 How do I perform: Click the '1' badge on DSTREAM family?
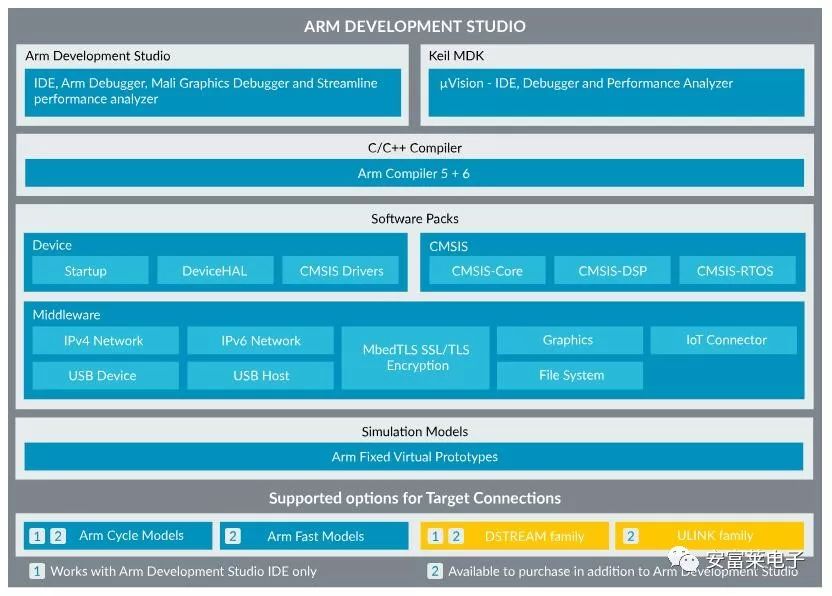pyautogui.click(x=435, y=536)
